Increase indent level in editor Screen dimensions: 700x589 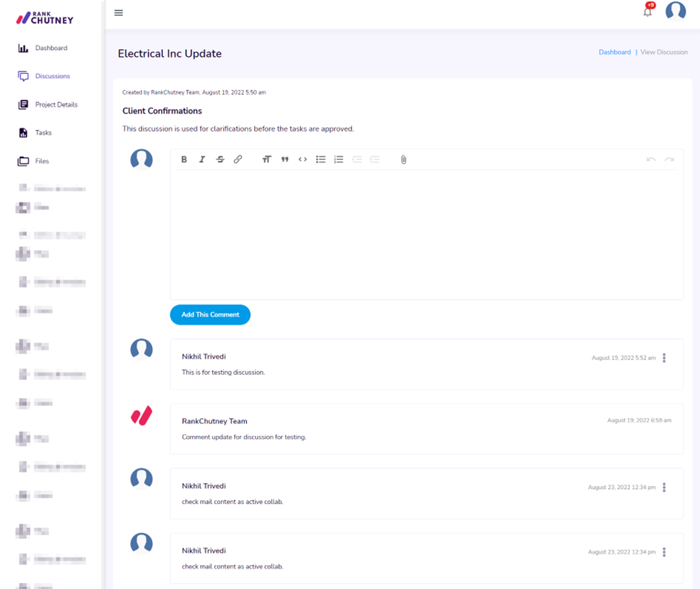[x=375, y=160]
